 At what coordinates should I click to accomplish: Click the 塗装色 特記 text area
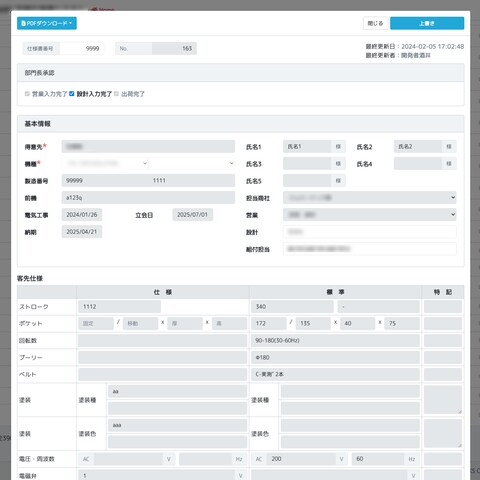click(x=443, y=434)
